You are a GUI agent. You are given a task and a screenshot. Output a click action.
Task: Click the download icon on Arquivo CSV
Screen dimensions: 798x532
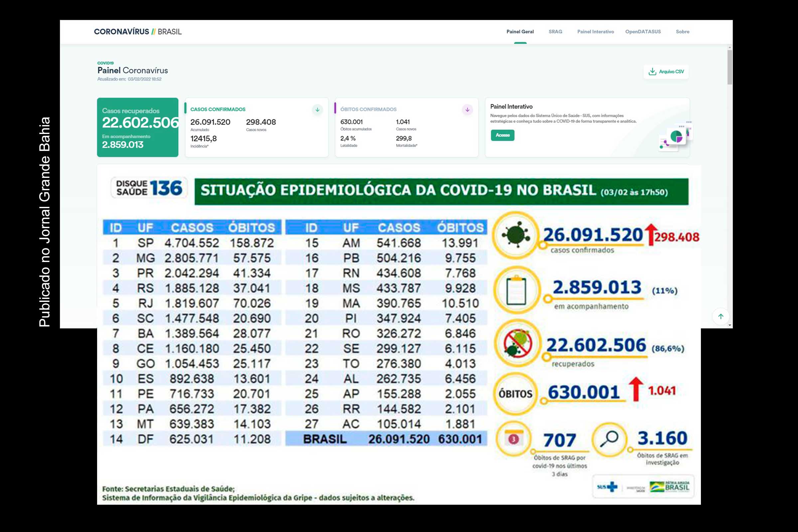point(652,71)
